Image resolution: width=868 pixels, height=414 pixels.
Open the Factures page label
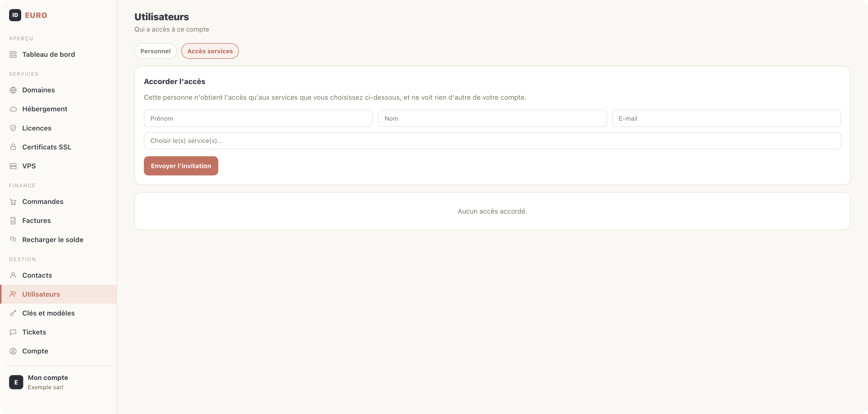coord(36,220)
